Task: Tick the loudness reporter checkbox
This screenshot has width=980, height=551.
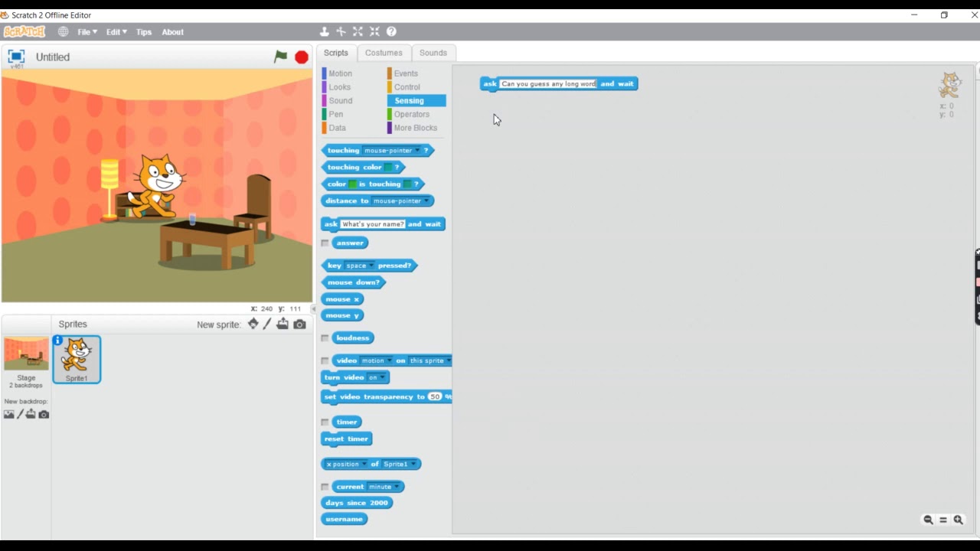Action: (x=325, y=337)
